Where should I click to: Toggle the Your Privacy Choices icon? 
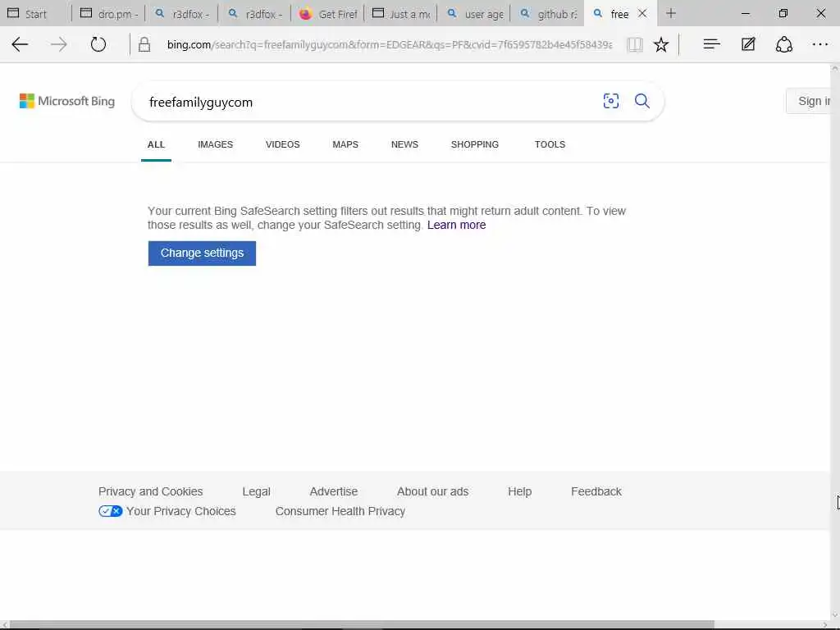tap(111, 511)
